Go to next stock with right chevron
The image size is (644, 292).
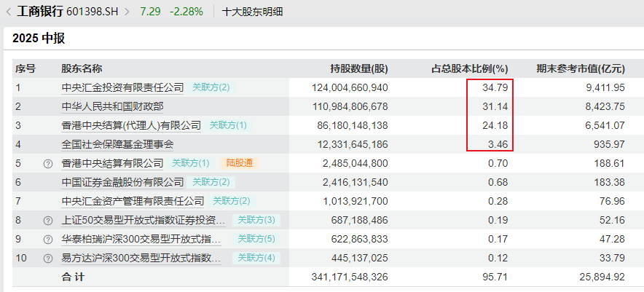point(127,12)
